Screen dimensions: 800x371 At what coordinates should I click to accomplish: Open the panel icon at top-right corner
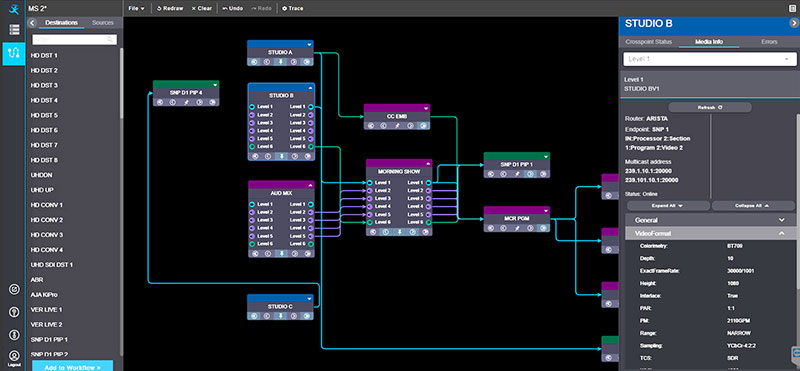(791, 8)
